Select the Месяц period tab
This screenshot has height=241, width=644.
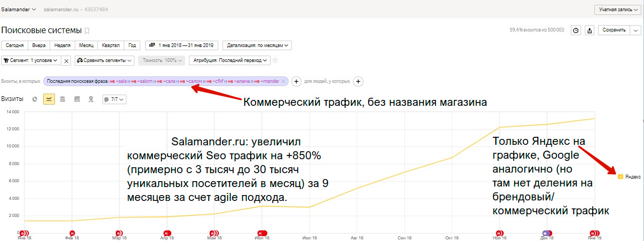[85, 45]
